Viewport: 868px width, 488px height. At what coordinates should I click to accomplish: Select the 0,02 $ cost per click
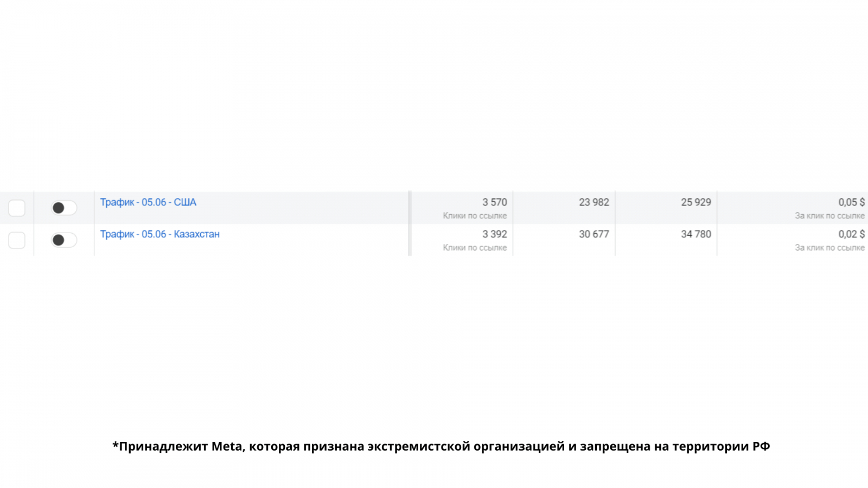851,234
